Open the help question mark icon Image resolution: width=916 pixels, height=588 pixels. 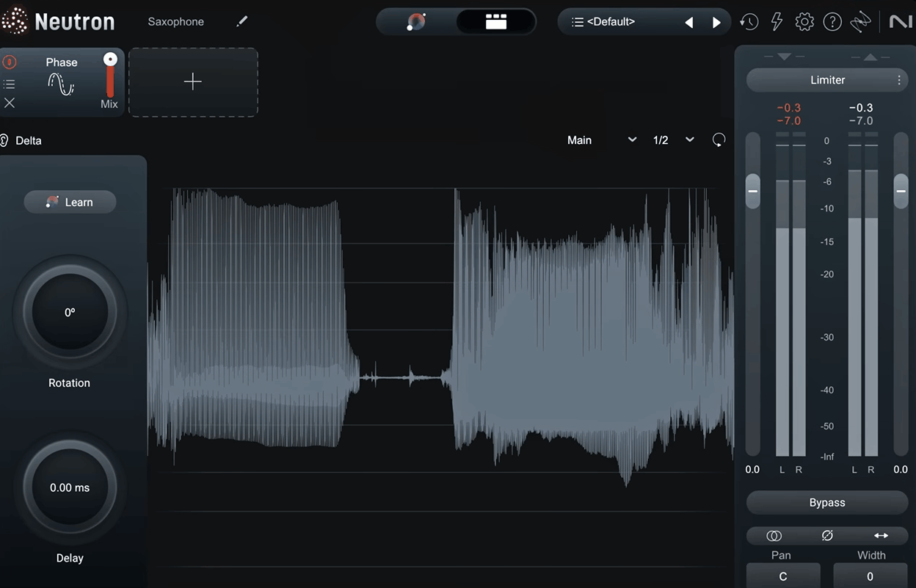coord(832,22)
